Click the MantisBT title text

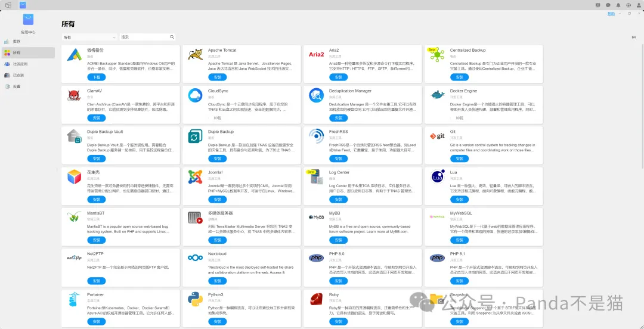[x=95, y=213]
